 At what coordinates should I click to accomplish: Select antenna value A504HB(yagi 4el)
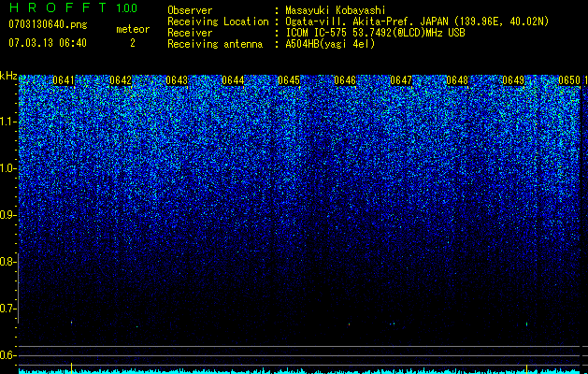click(330, 44)
